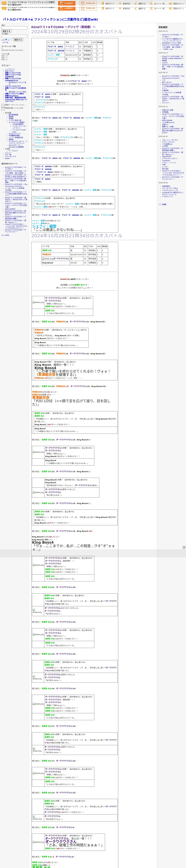This screenshot has height=868, width=186.
Task: Open メンバー専用掲示板 link
Action: (16, 137)
